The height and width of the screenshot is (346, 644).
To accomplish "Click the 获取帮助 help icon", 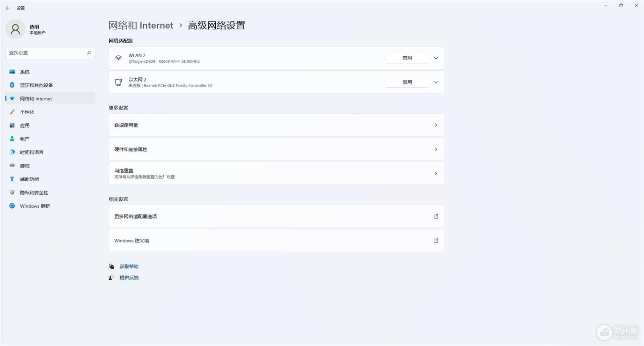I will point(111,267).
